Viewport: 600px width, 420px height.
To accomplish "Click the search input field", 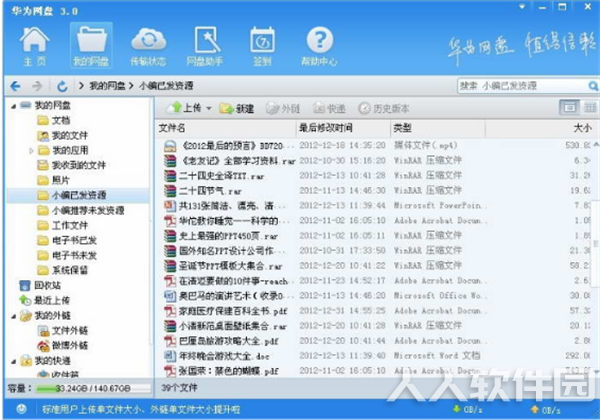I will [522, 86].
